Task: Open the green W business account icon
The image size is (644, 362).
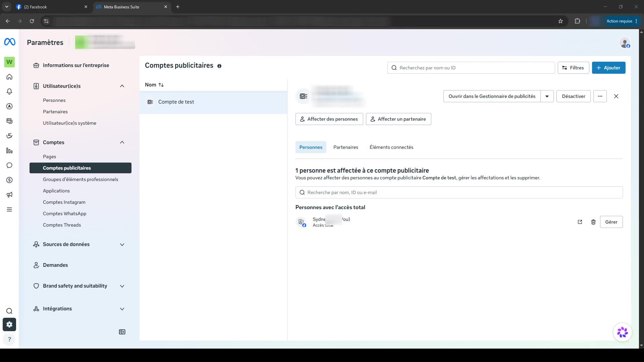Action: (x=9, y=62)
